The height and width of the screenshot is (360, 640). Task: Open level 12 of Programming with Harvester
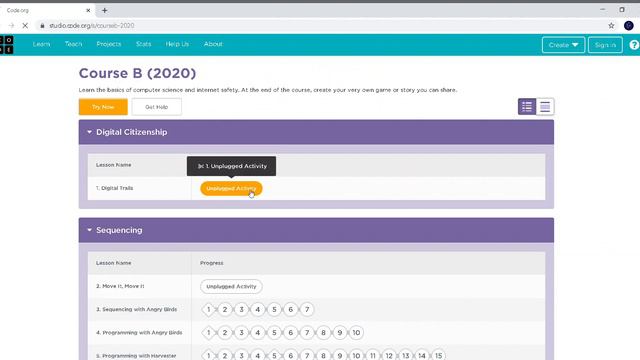[389, 355]
